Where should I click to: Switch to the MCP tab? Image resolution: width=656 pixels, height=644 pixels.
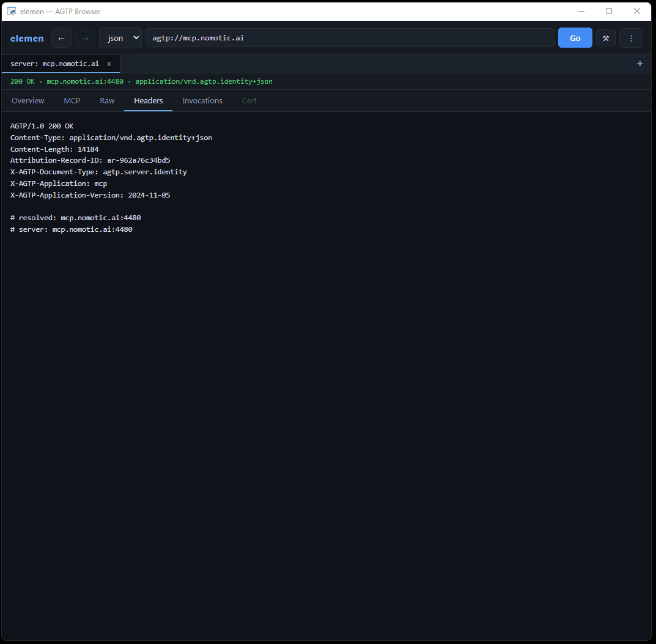coord(72,100)
